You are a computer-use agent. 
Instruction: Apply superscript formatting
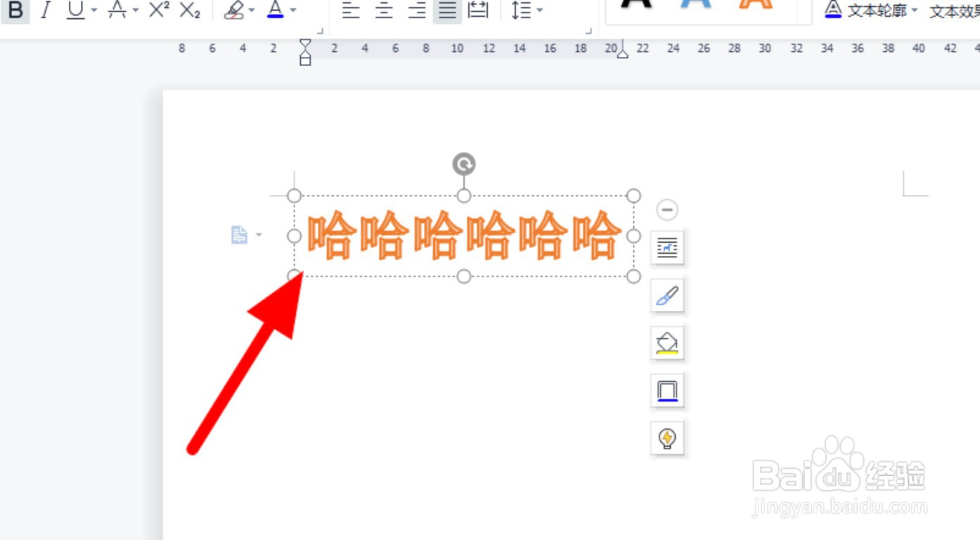(x=159, y=11)
